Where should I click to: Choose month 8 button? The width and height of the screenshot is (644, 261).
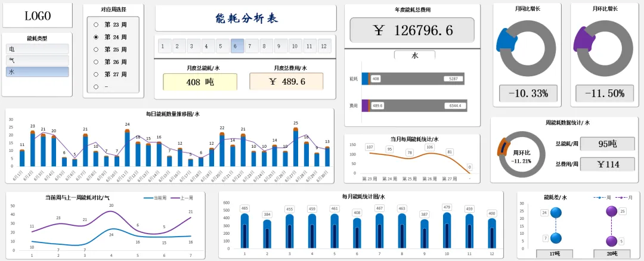[x=266, y=46]
